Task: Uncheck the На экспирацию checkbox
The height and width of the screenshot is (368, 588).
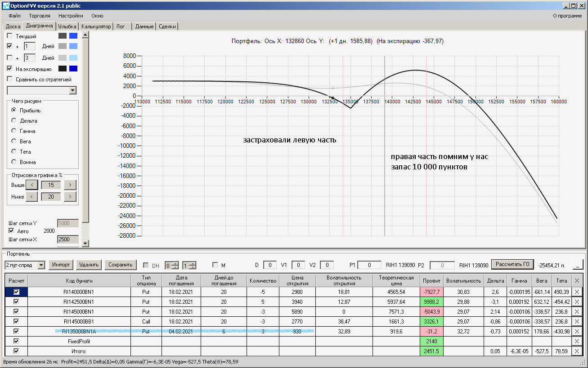Action: pyautogui.click(x=10, y=69)
